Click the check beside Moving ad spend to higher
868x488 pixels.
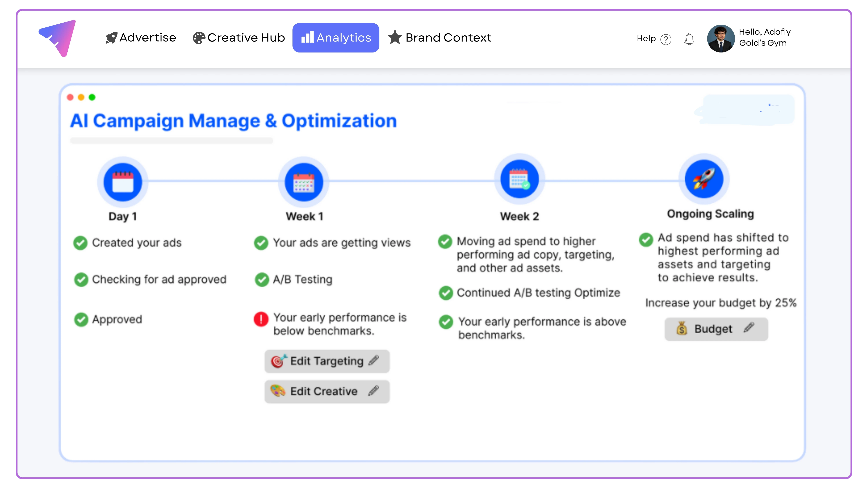[445, 241]
